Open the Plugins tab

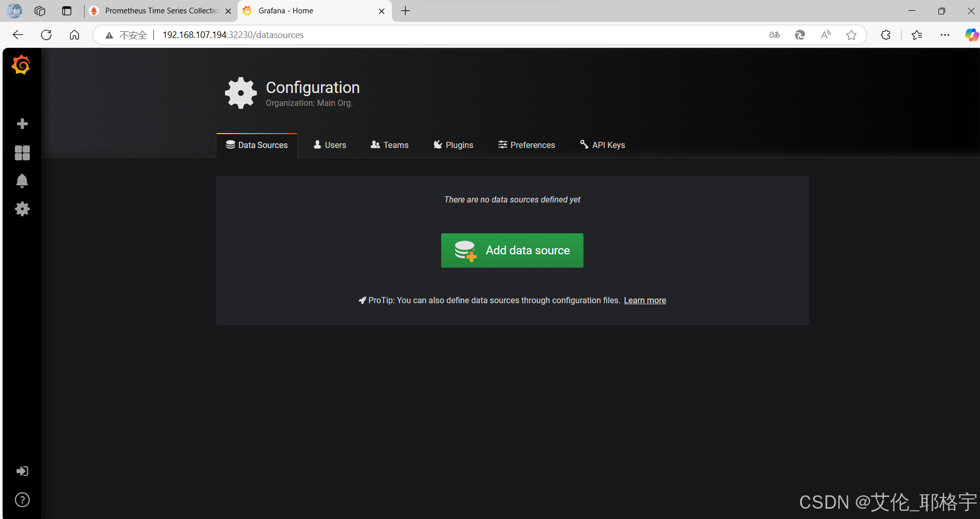pos(454,145)
